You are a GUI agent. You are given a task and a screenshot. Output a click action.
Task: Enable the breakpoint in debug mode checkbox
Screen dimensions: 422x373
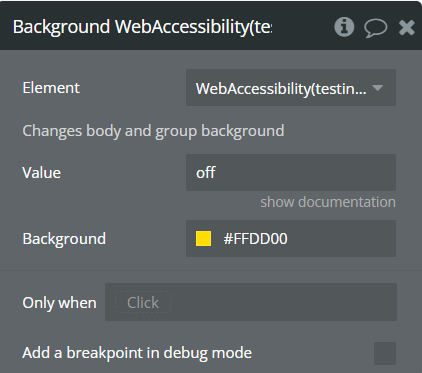click(385, 353)
